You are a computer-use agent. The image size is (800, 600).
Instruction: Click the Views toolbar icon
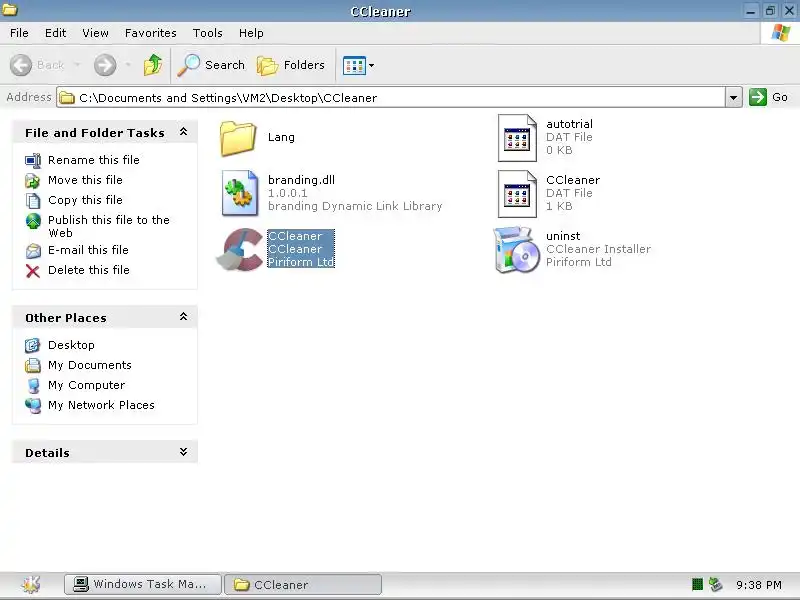point(354,65)
